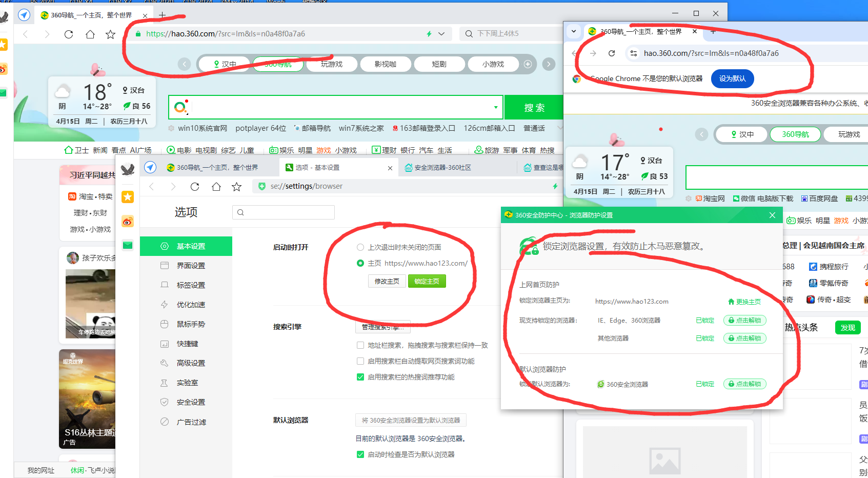
Task: Click green 锁定主页 button
Action: (x=427, y=281)
